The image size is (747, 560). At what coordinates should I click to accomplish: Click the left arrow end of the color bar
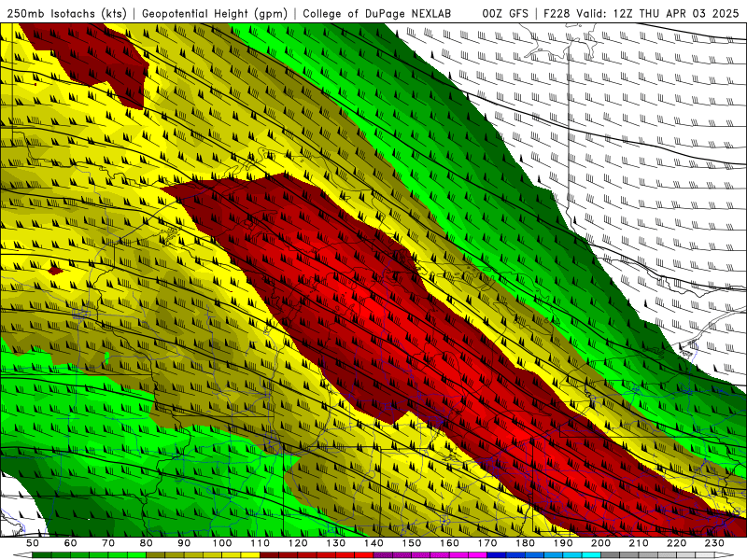pyautogui.click(x=22, y=555)
